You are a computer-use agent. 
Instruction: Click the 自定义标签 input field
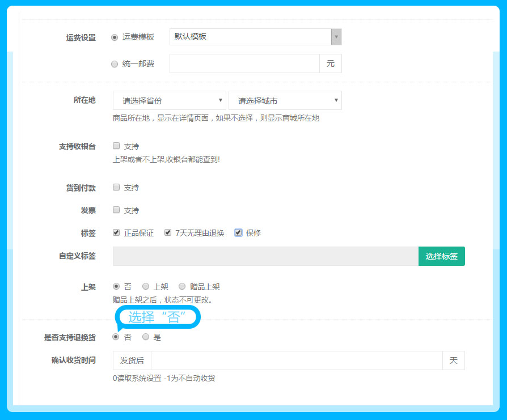point(265,256)
